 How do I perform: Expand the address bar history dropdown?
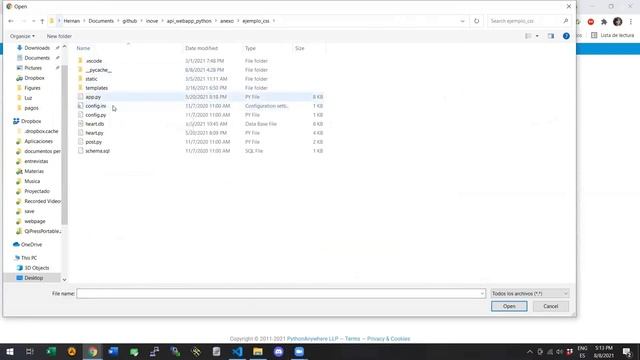[462, 21]
